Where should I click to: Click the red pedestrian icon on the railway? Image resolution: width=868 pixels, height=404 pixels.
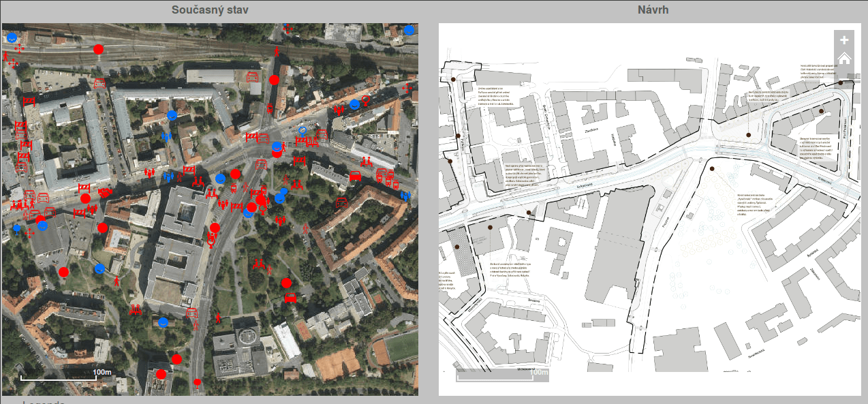pyautogui.click(x=277, y=52)
